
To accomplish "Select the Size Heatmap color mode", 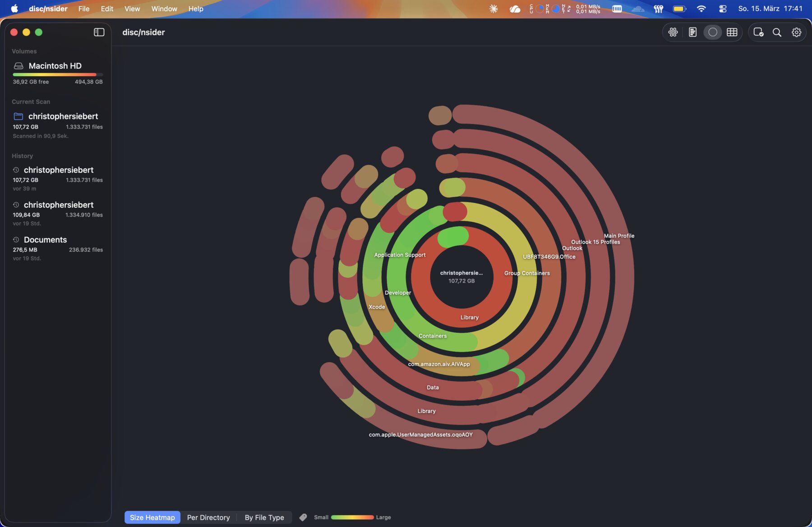I will point(152,517).
